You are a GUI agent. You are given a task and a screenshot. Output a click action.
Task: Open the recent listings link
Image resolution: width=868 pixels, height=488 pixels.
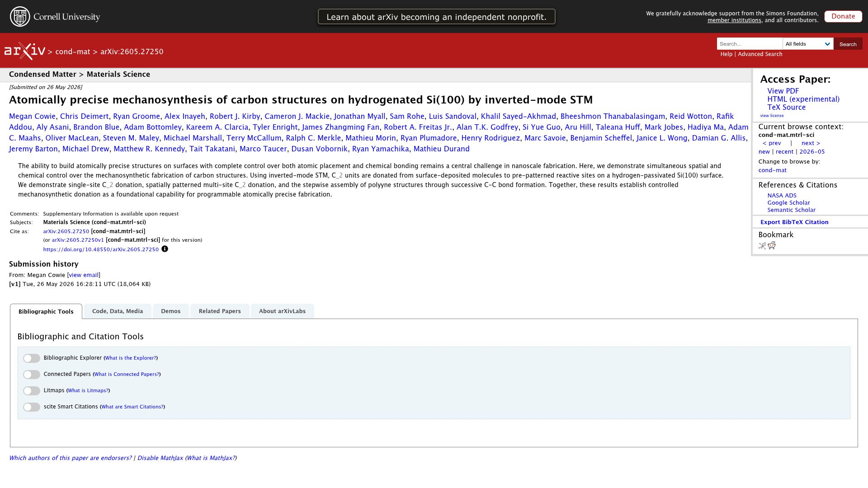pyautogui.click(x=784, y=152)
